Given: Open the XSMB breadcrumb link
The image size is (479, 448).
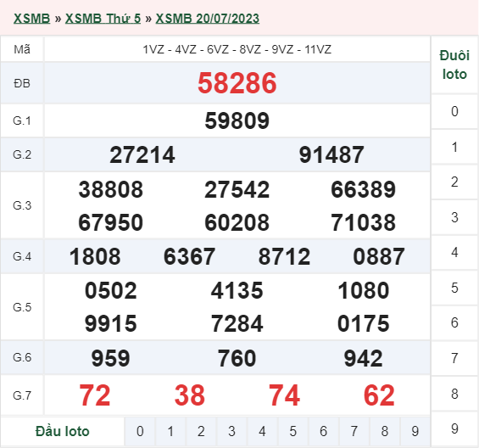Looking at the screenshot, I should [x=31, y=19].
